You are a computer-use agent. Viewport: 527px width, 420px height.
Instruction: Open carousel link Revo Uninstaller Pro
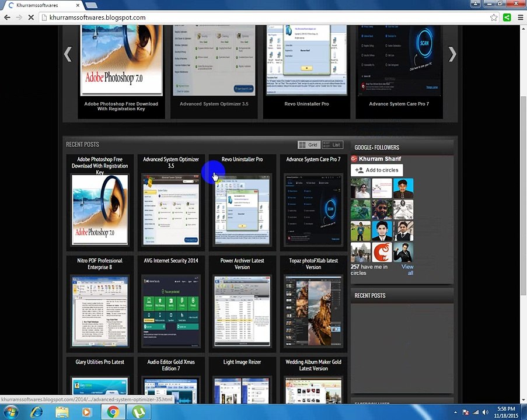pos(306,104)
